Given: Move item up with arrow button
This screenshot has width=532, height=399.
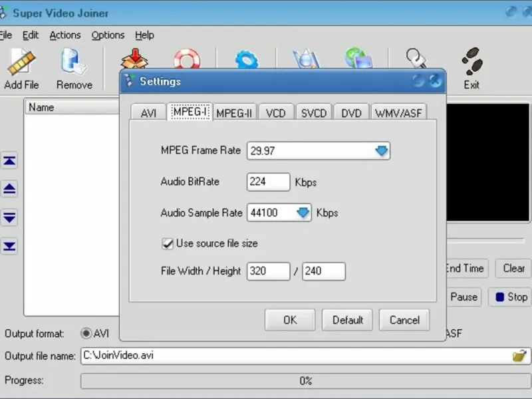Looking at the screenshot, I should coord(9,189).
